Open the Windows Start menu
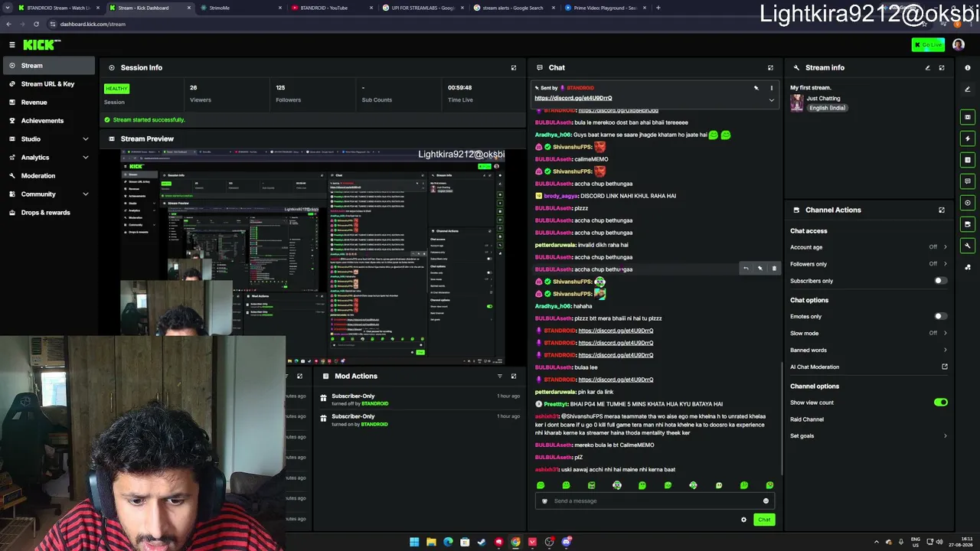This screenshot has height=551, width=980. point(414,542)
